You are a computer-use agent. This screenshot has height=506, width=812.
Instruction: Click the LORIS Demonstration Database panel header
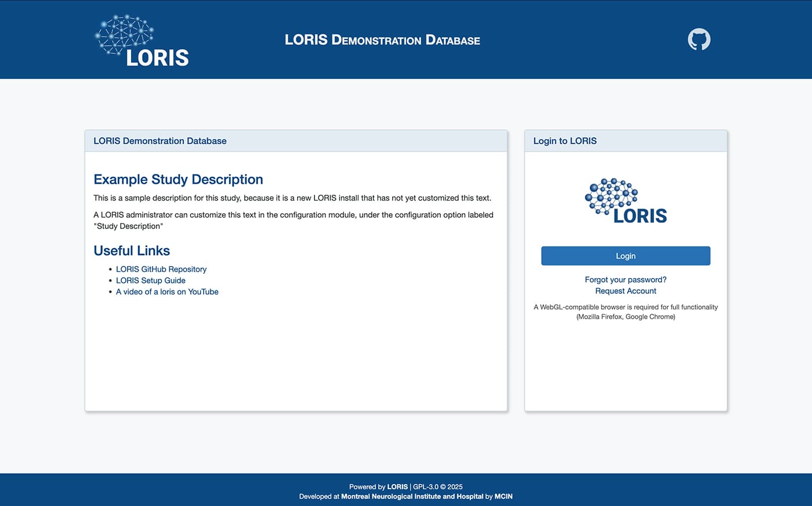pyautogui.click(x=160, y=141)
